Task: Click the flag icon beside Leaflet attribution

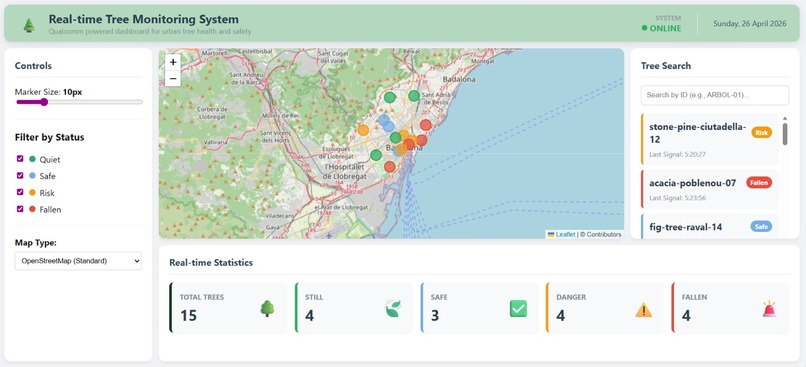Action: pyautogui.click(x=551, y=234)
